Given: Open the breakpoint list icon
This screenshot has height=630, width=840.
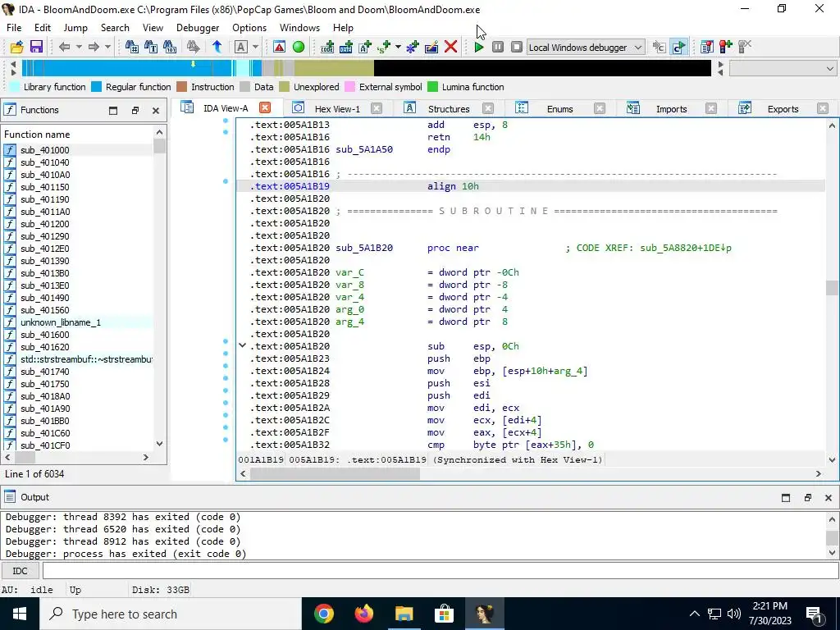Looking at the screenshot, I should pos(706,47).
